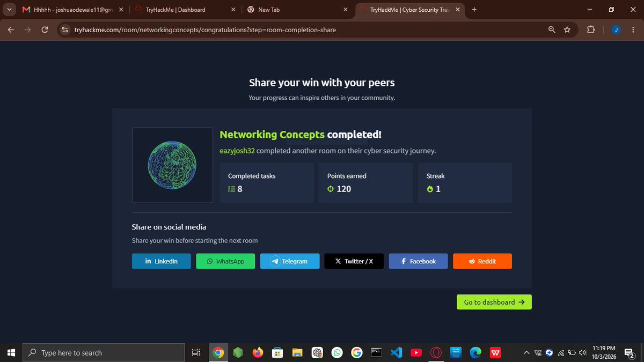Open the terminal icon on taskbar
The image size is (644, 362).
[376, 352]
